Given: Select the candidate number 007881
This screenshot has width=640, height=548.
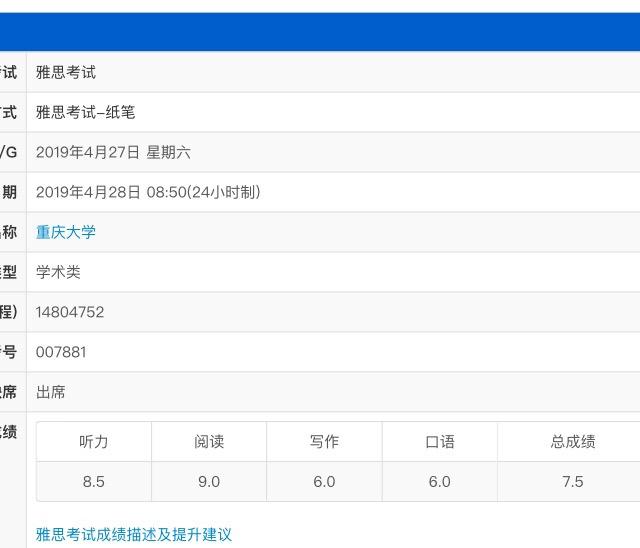Looking at the screenshot, I should pos(61,352).
